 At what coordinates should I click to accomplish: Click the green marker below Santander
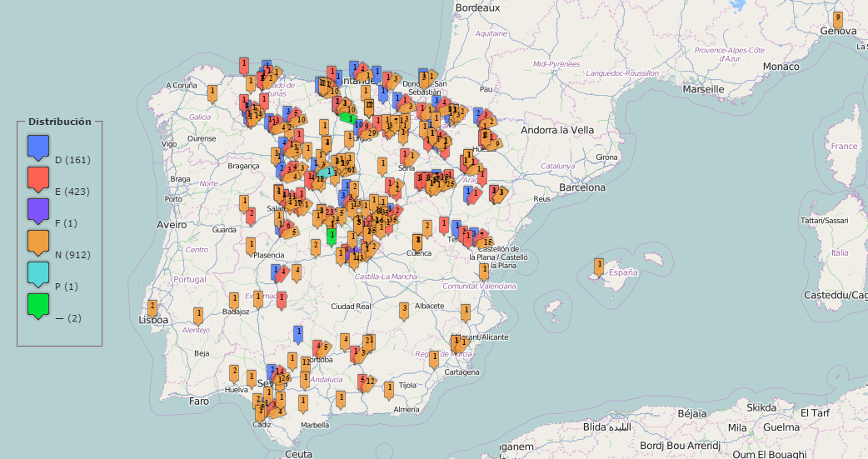347,117
